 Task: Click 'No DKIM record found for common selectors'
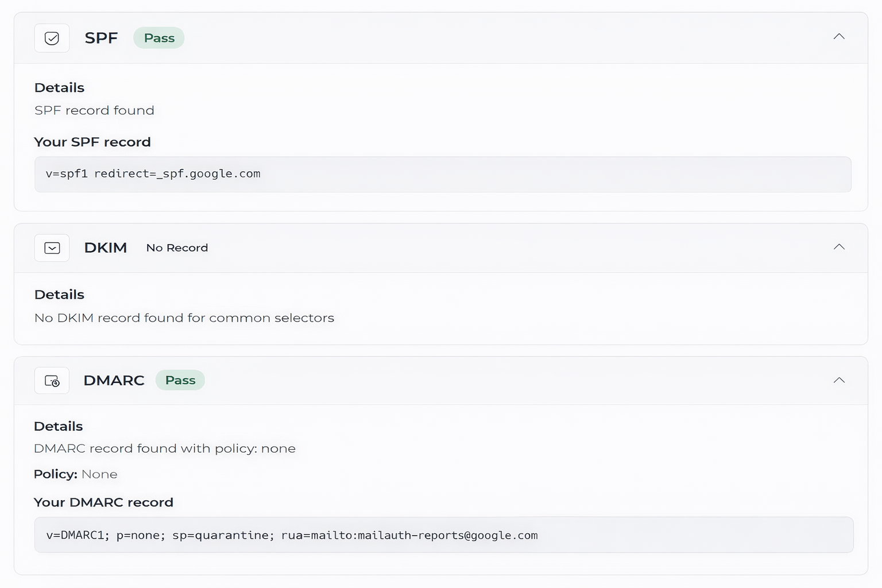click(x=184, y=318)
